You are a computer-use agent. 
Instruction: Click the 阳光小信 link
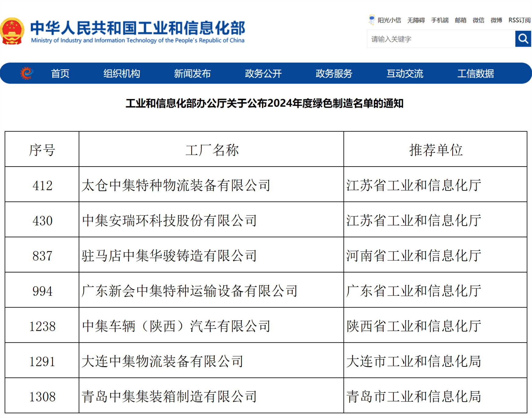click(389, 20)
